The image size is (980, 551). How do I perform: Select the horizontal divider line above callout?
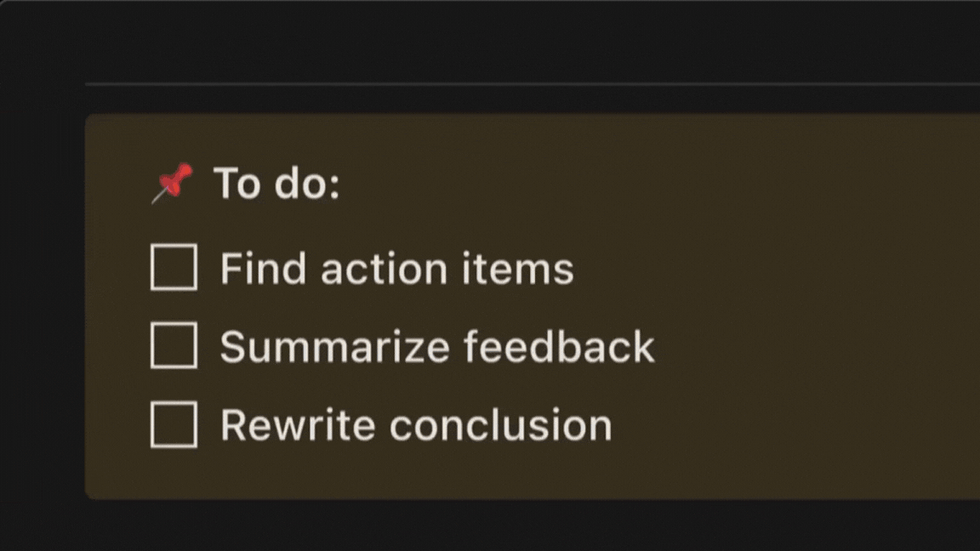pos(533,83)
